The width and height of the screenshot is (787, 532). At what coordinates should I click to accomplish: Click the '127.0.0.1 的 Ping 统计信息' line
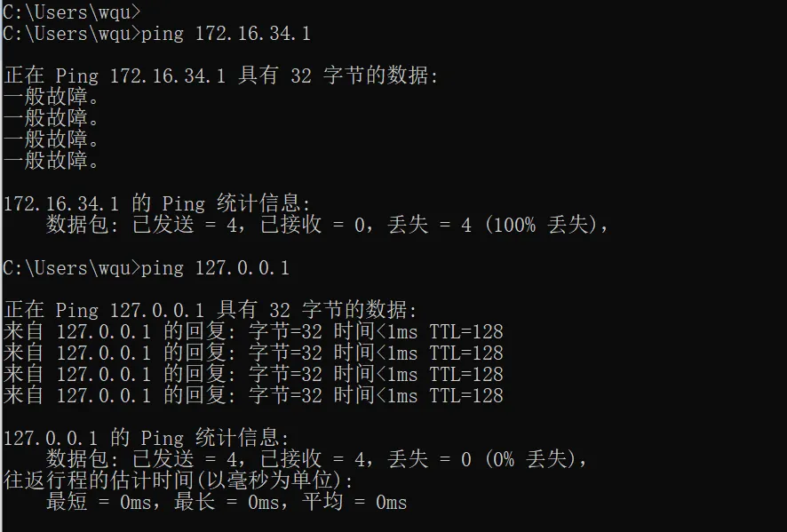pos(147,438)
